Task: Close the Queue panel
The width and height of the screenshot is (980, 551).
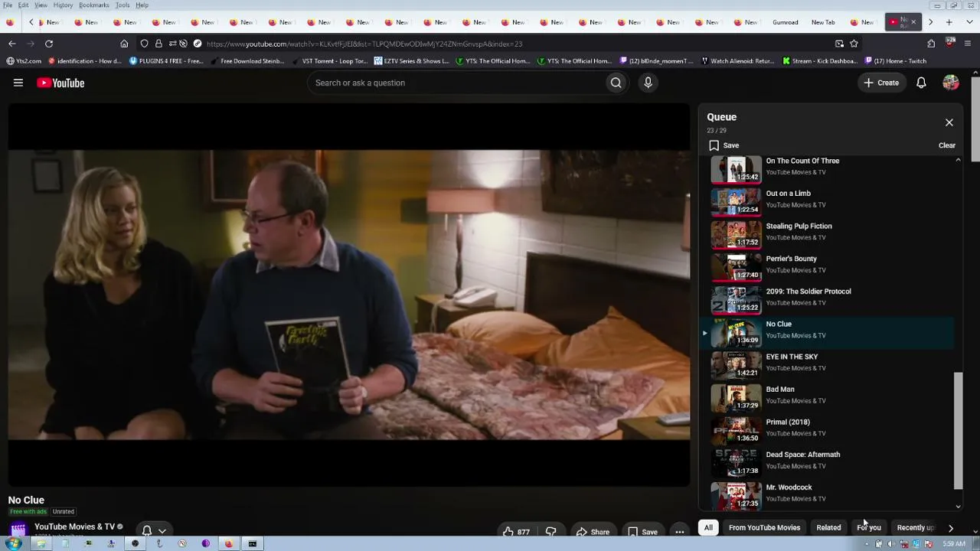Action: pos(949,122)
